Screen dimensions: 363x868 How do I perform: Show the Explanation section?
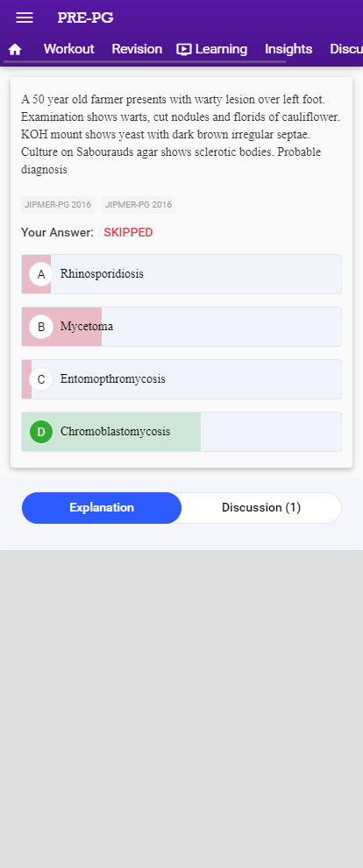[x=102, y=508]
